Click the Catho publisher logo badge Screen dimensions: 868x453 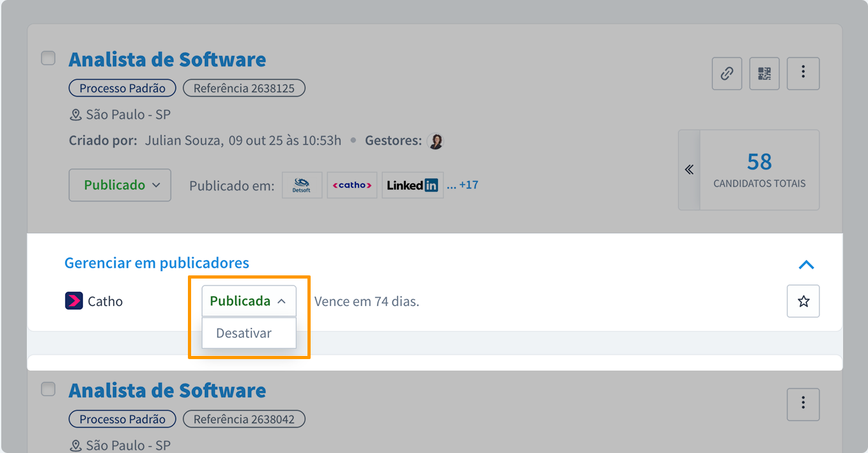click(352, 185)
